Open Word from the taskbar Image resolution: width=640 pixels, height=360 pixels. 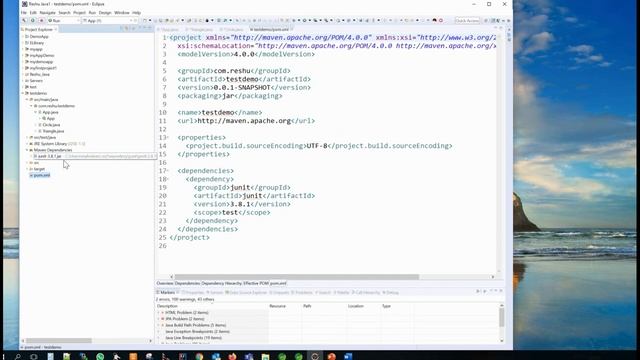coord(348,356)
